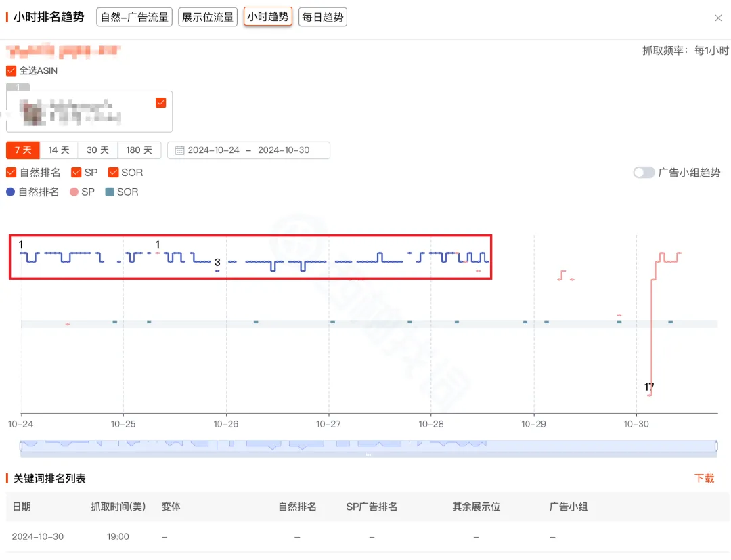Open the 每日趋势 tab
Screen dimensions: 731x560
tap(323, 17)
